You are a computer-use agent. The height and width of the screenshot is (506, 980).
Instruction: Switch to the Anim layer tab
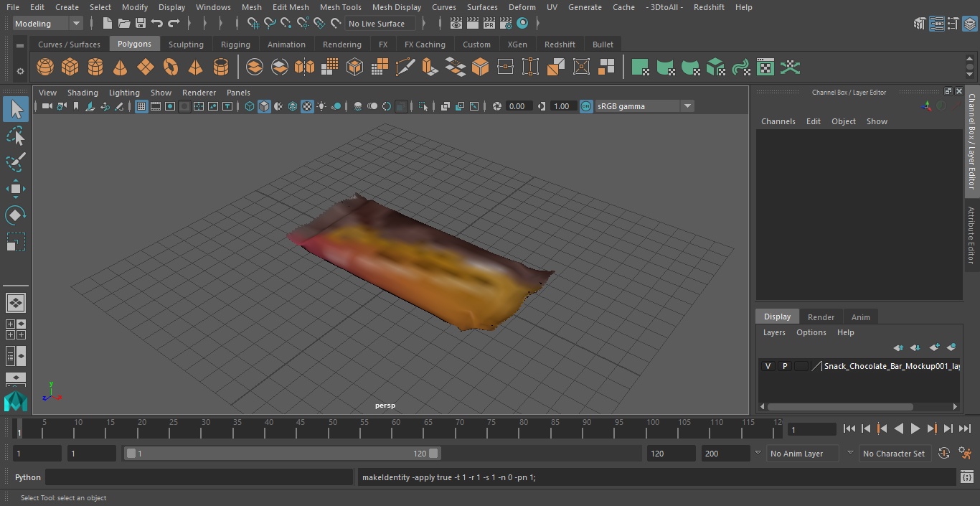pos(860,317)
